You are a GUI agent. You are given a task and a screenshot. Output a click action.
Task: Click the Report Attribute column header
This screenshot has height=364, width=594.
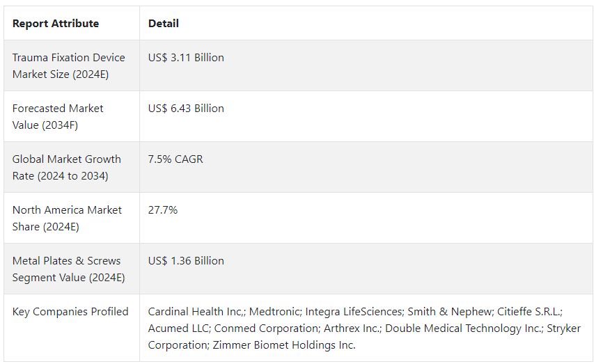(55, 24)
